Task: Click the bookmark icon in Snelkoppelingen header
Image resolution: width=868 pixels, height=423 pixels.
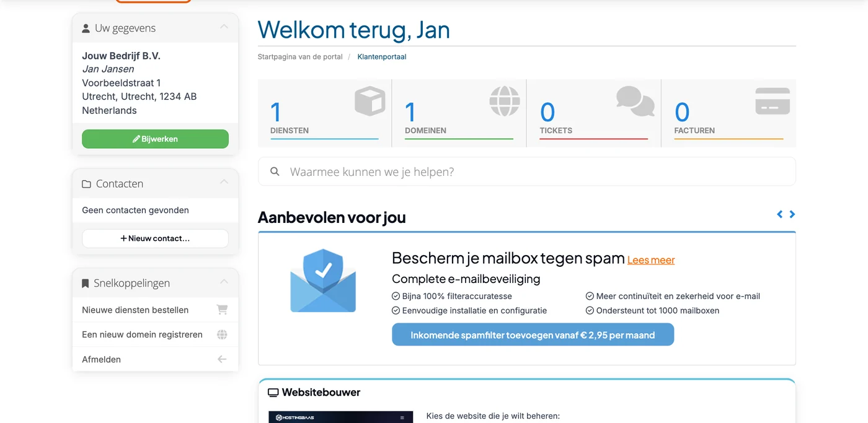Action: coord(86,284)
